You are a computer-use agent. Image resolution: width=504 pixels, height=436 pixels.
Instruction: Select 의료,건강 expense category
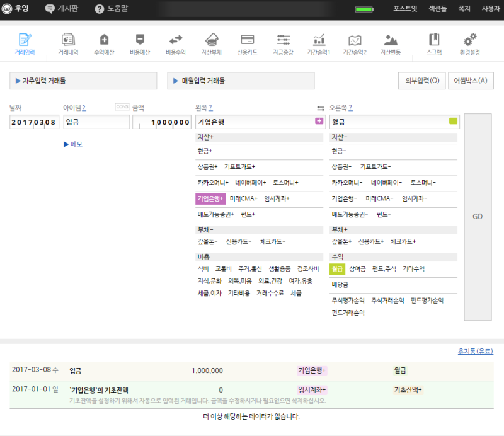[x=270, y=281]
